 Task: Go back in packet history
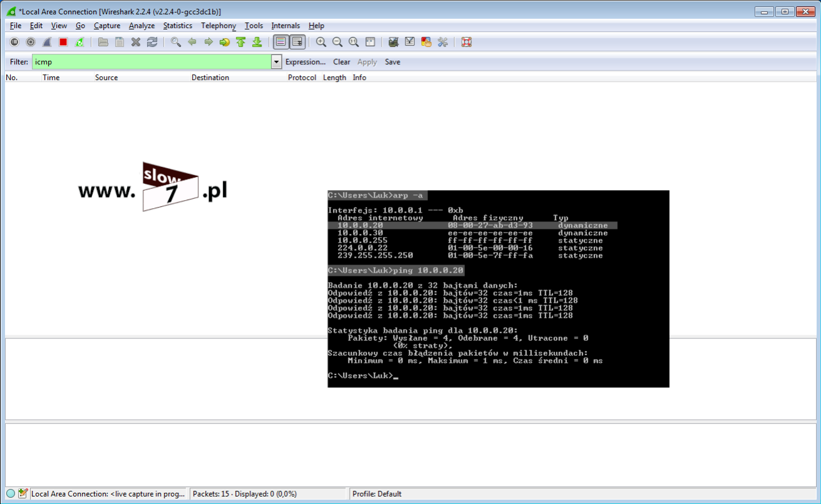point(192,42)
